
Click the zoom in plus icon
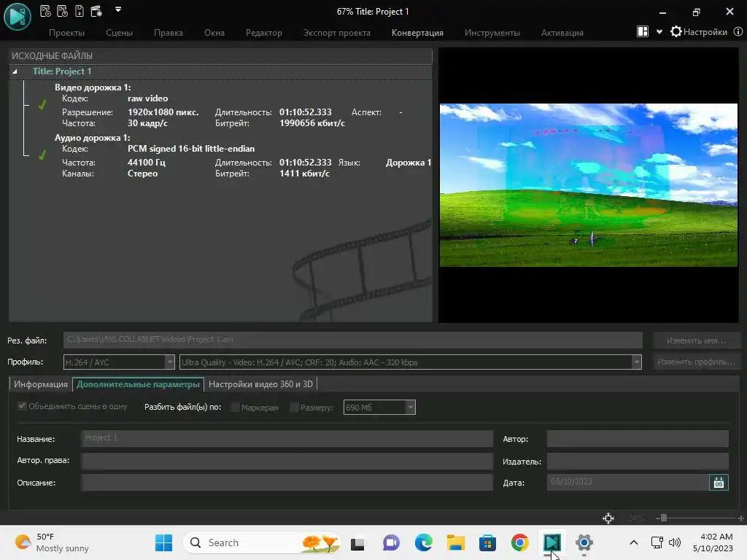tap(741, 518)
